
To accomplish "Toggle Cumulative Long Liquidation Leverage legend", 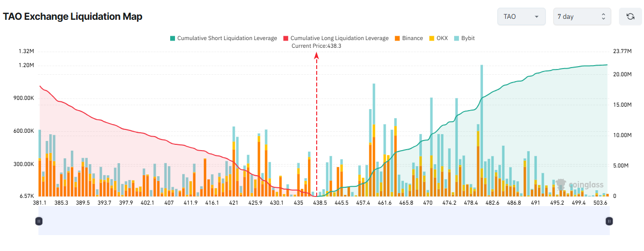I will click(x=339, y=38).
